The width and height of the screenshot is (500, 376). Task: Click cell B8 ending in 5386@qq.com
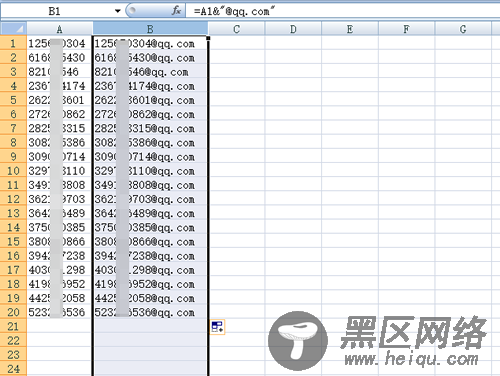coord(150,142)
